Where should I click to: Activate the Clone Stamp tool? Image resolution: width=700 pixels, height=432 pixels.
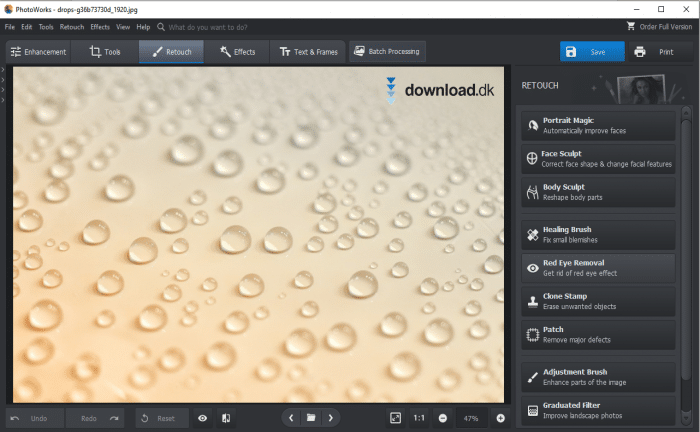coord(600,301)
